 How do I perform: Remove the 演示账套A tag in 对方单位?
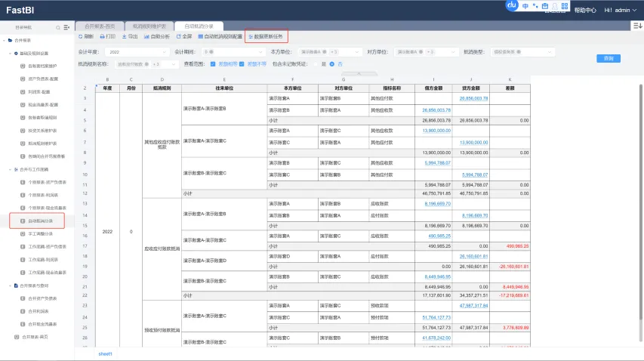(x=421, y=52)
